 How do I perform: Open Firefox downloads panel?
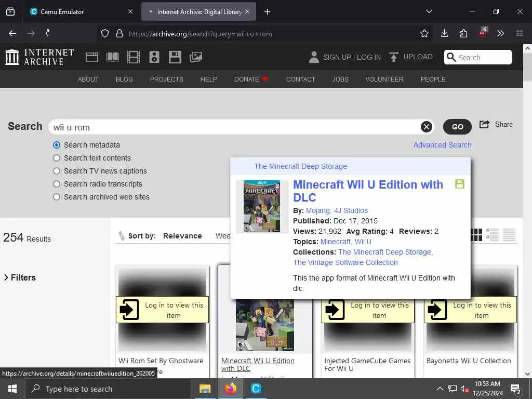tap(445, 33)
